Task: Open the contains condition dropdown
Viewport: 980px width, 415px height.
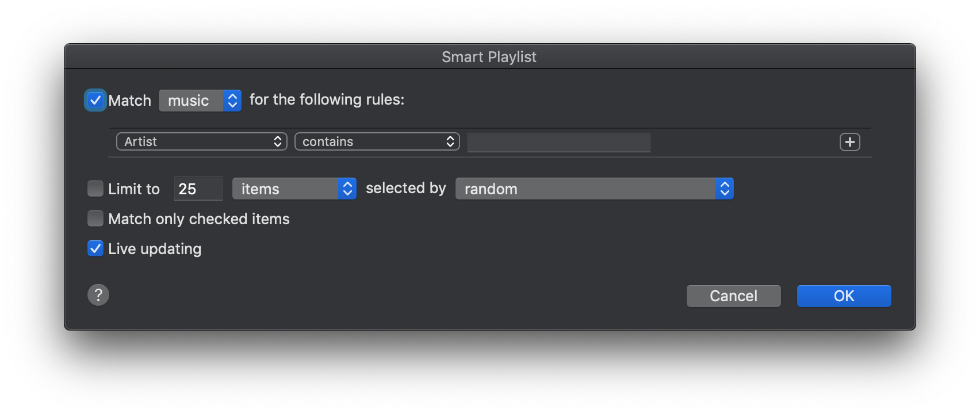Action: [377, 141]
